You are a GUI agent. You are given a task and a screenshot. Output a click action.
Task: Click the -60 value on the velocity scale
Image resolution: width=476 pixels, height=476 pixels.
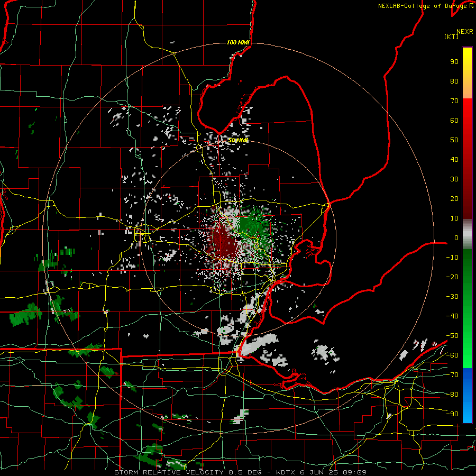pyautogui.click(x=452, y=355)
